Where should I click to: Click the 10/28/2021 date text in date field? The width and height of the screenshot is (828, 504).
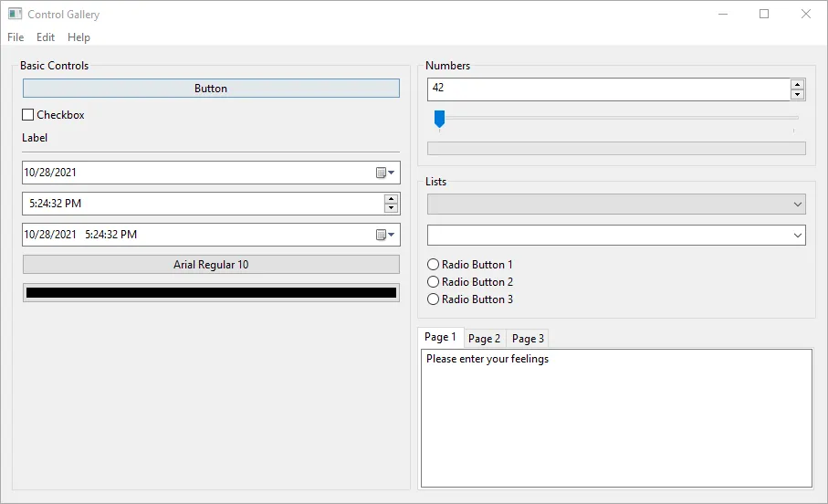click(x=50, y=173)
